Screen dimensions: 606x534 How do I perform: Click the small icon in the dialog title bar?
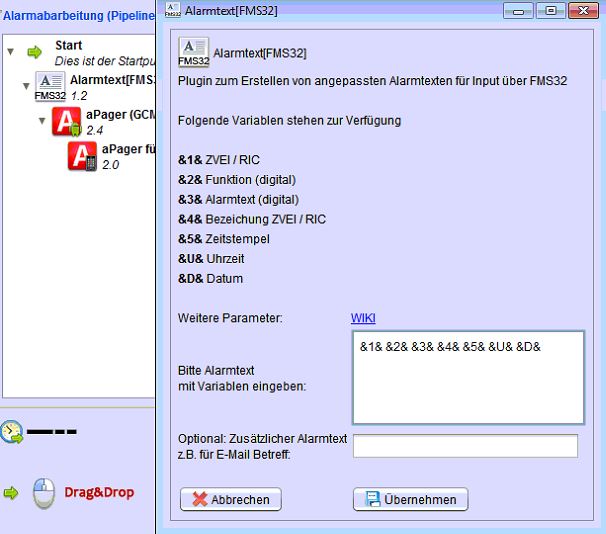[173, 11]
